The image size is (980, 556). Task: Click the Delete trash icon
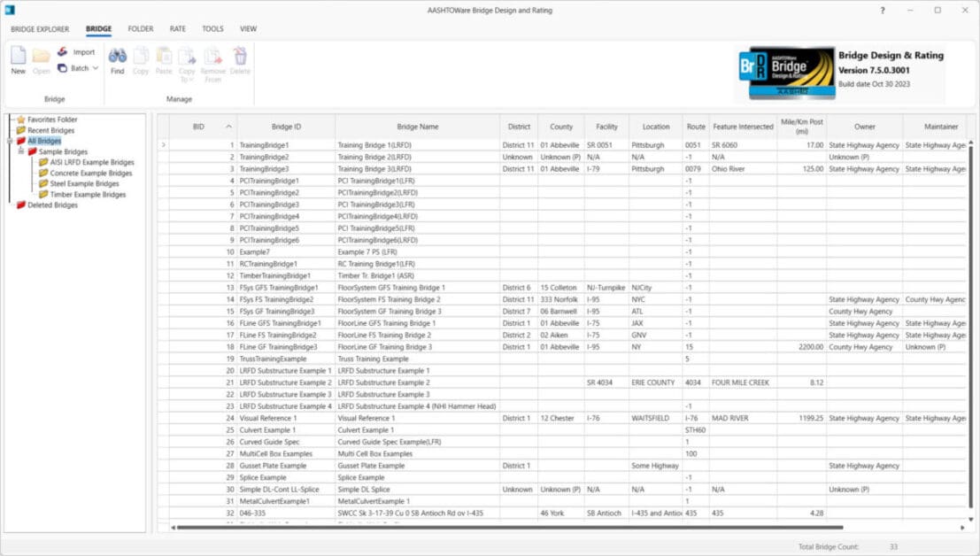click(240, 56)
